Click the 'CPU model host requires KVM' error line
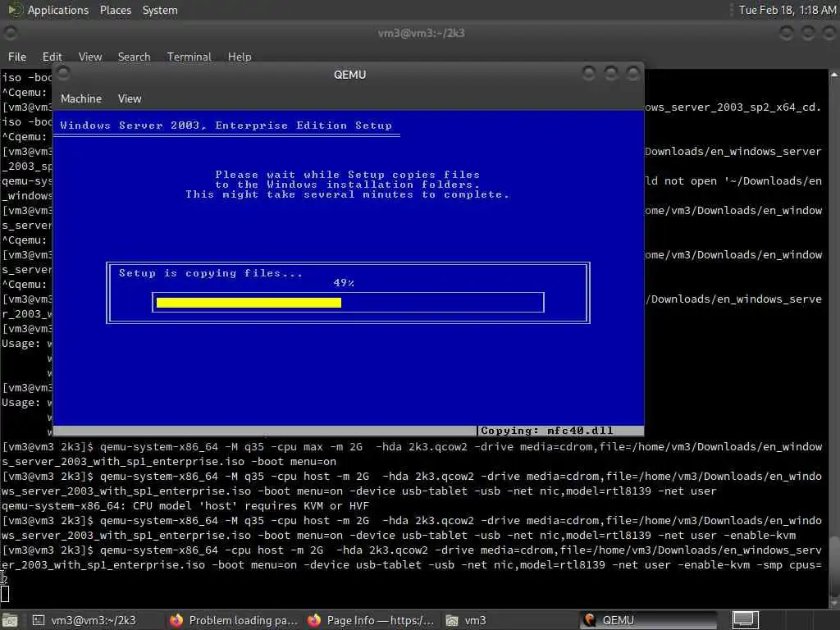Viewport: 840px width, 630px height. (185, 505)
